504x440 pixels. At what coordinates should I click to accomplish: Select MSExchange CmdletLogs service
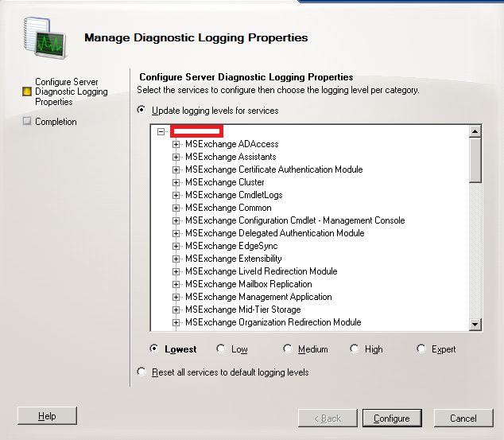pyautogui.click(x=234, y=195)
